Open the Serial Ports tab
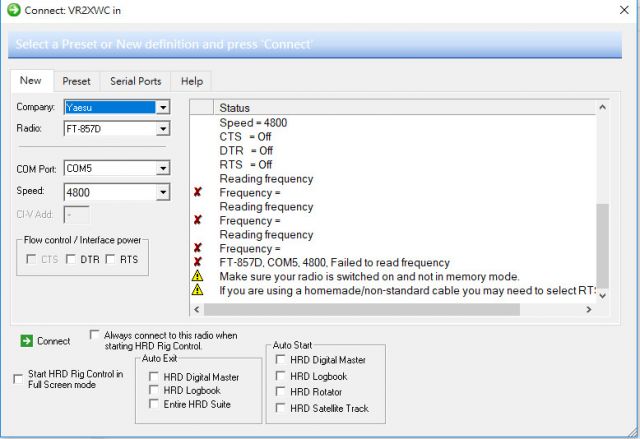 coord(136,81)
